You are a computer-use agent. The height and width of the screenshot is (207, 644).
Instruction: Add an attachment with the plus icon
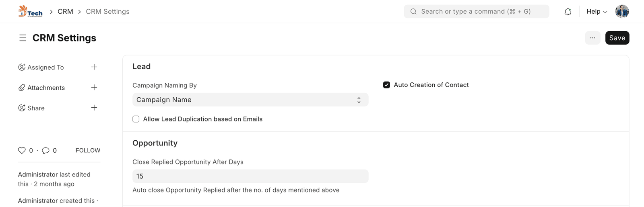pos(94,87)
